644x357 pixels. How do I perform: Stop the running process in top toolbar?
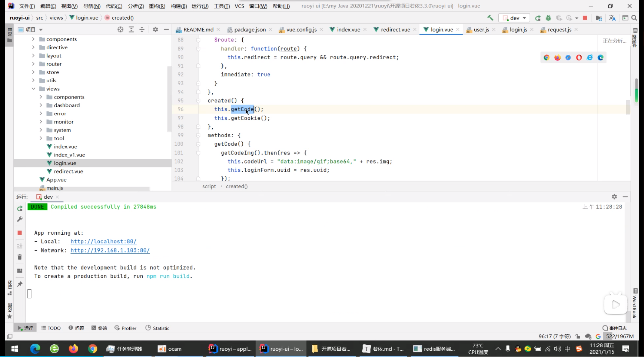click(585, 18)
